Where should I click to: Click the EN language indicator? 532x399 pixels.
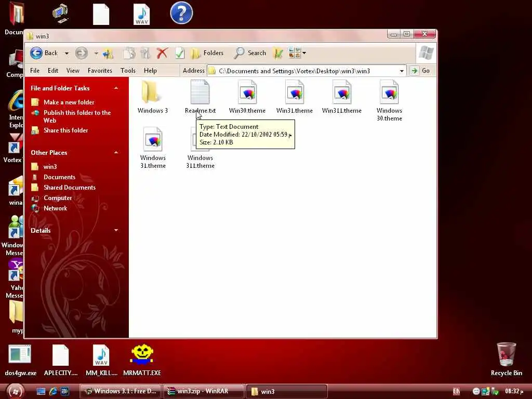click(456, 392)
